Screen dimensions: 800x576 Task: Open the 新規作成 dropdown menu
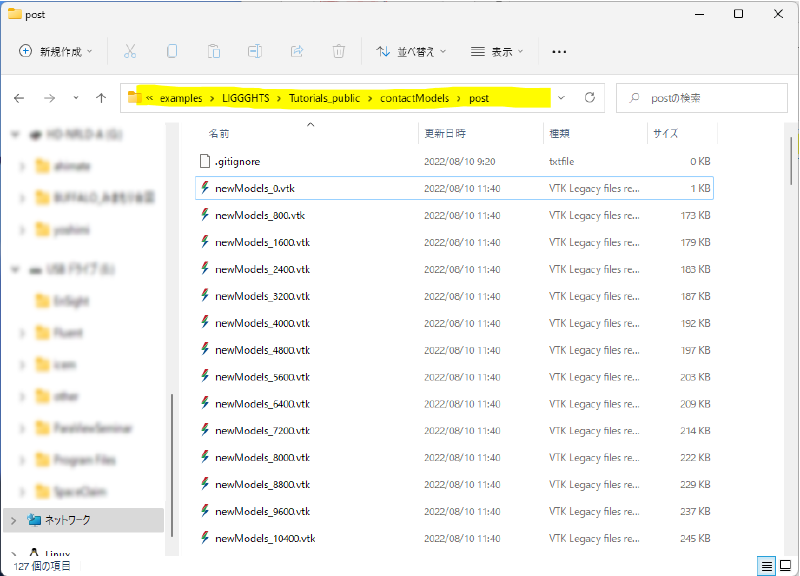(56, 51)
